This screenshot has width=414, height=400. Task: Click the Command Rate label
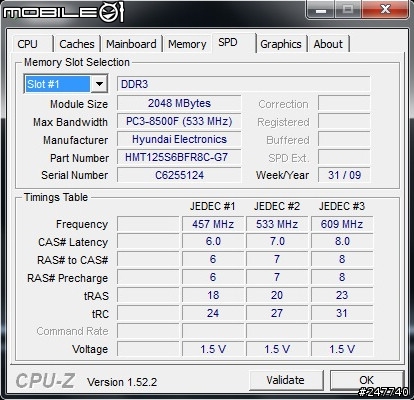pyautogui.click(x=72, y=331)
